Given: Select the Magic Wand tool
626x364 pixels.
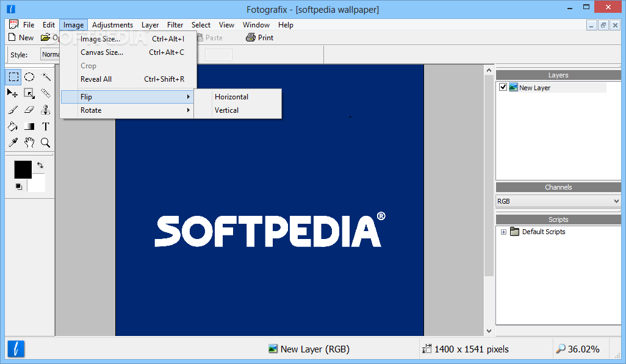Looking at the screenshot, I should click(x=46, y=77).
